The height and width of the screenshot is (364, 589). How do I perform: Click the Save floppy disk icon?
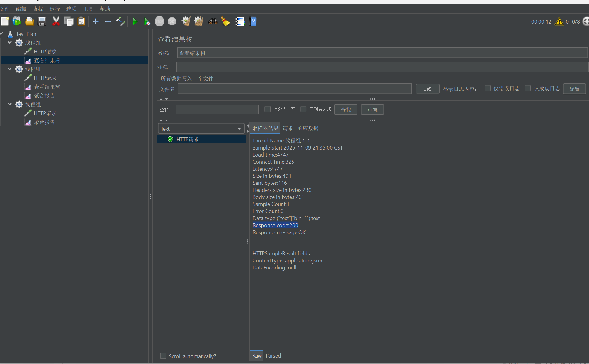coord(42,21)
